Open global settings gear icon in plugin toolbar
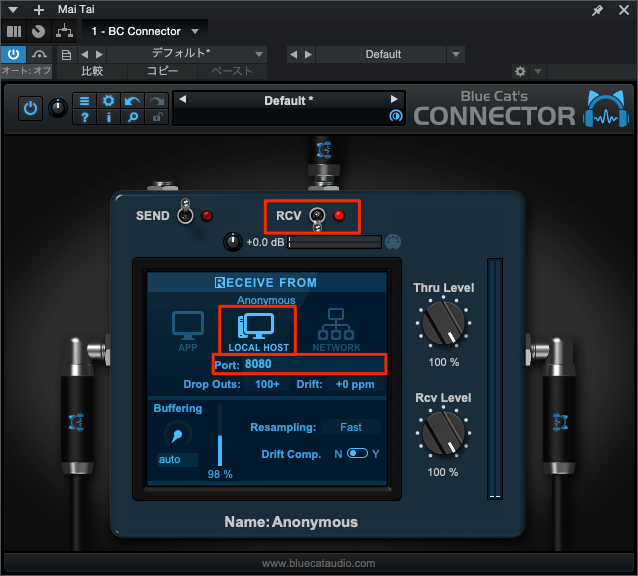Viewport: 638px width, 576px height. pyautogui.click(x=108, y=100)
